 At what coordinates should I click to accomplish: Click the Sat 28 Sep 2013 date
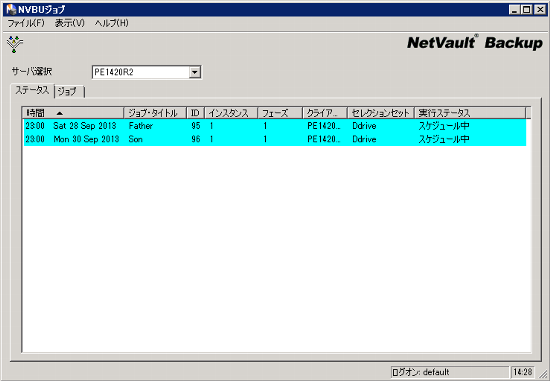coord(85,126)
